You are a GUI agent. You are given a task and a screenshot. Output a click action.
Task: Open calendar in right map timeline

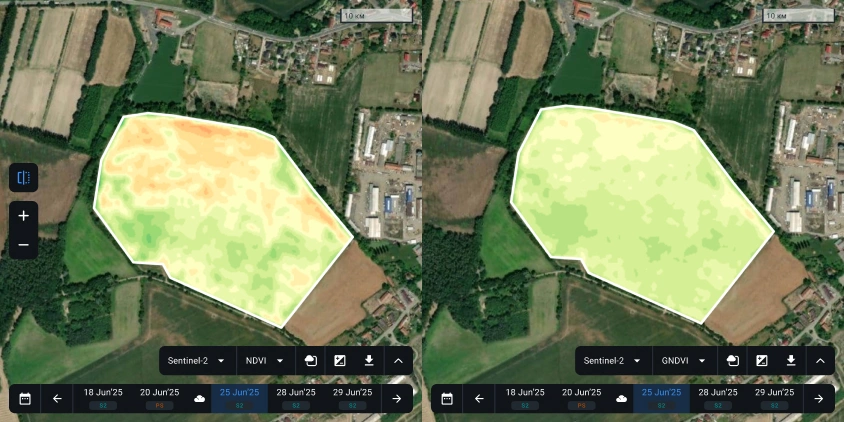click(x=447, y=398)
